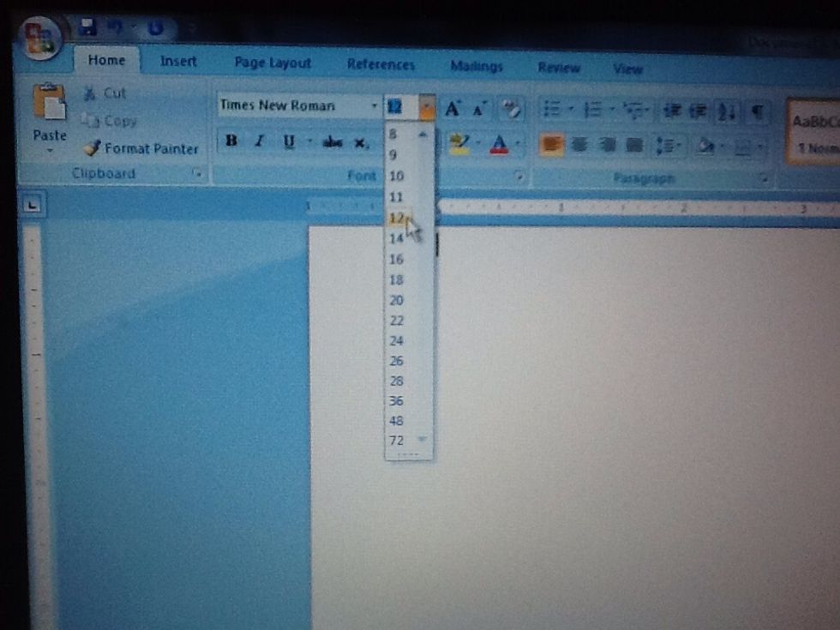Image resolution: width=840 pixels, height=630 pixels.
Task: Open the Font dialog launcher
Action: pyautogui.click(x=519, y=177)
